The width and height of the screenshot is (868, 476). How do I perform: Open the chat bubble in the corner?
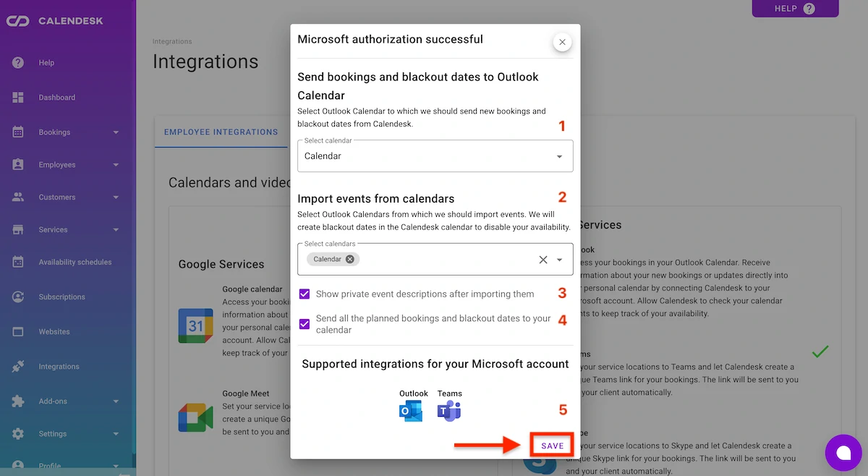pyautogui.click(x=843, y=452)
